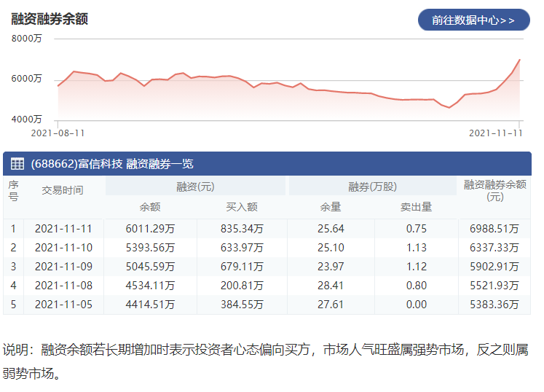Click the 2021-11-11 chart axis label
Screen dimensions: 544x392
[495, 133]
